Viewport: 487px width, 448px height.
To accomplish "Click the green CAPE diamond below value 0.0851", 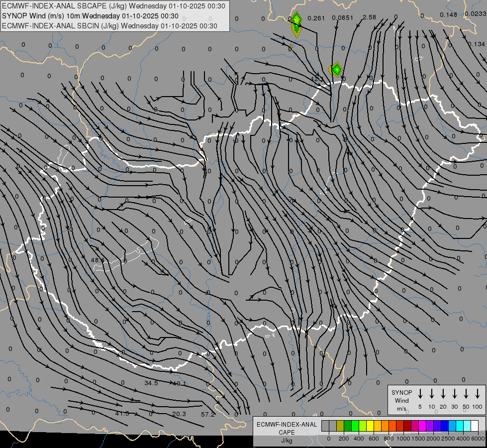I will pos(337,69).
